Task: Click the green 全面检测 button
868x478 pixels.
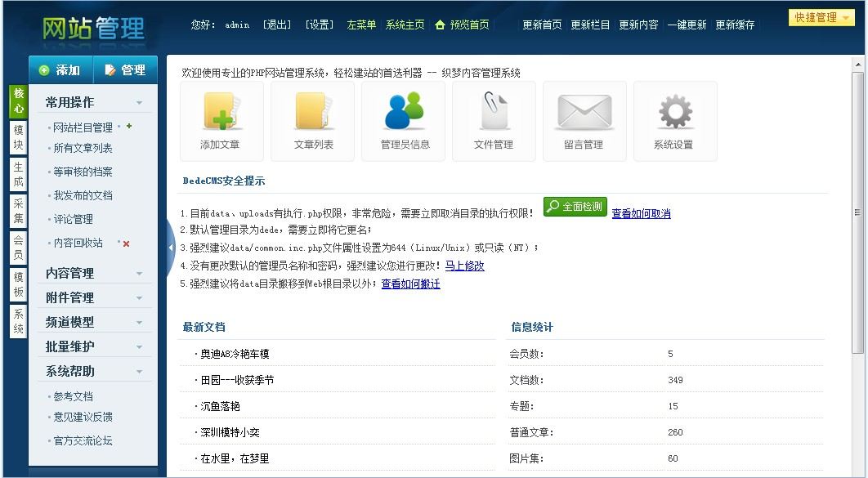Action: point(575,207)
